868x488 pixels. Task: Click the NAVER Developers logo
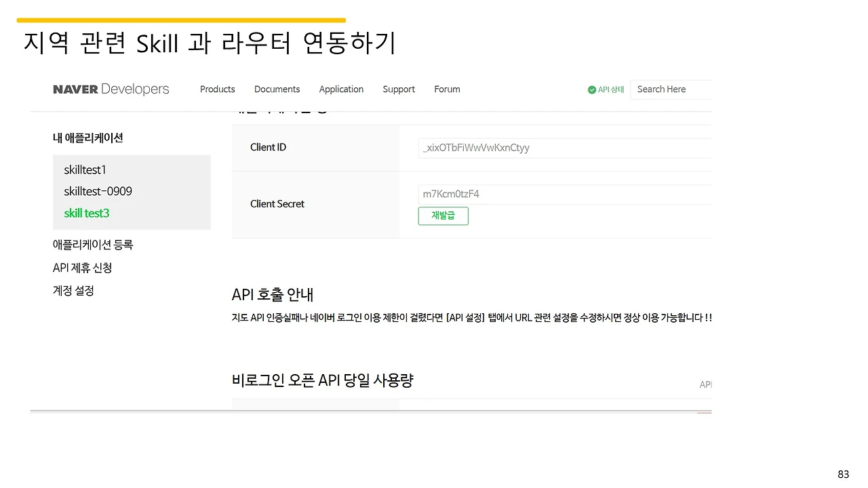(111, 89)
